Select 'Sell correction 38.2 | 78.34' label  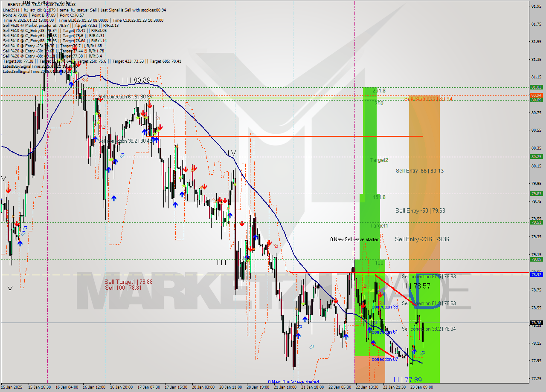[429, 329]
